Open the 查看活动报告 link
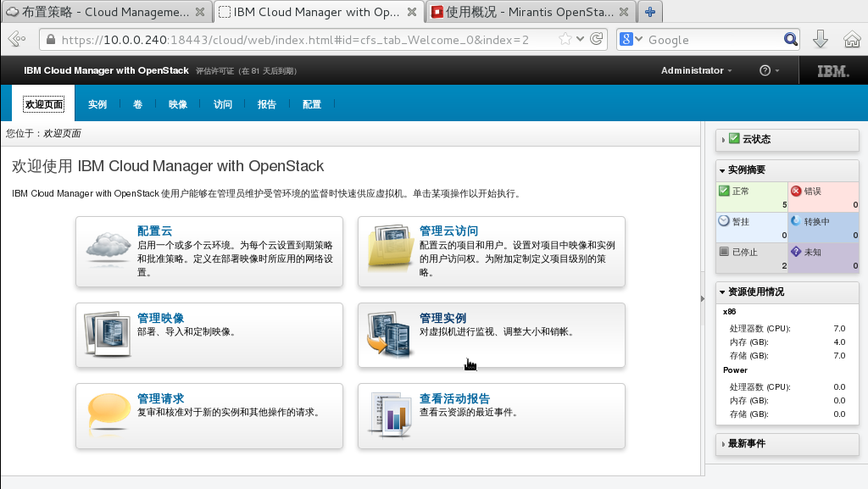Screen dimensions: 868x489 point(454,398)
